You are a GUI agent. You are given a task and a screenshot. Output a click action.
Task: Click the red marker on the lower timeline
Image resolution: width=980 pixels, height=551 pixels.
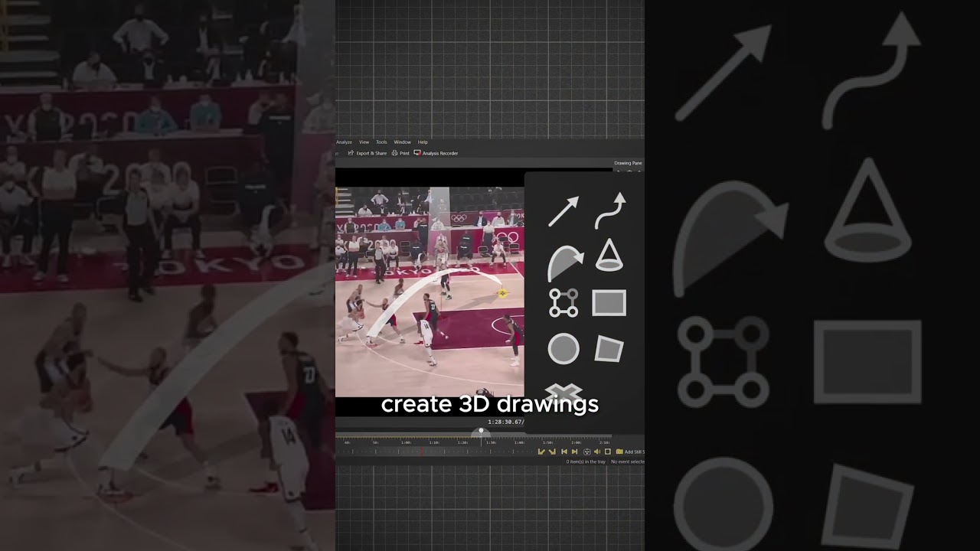(x=422, y=452)
